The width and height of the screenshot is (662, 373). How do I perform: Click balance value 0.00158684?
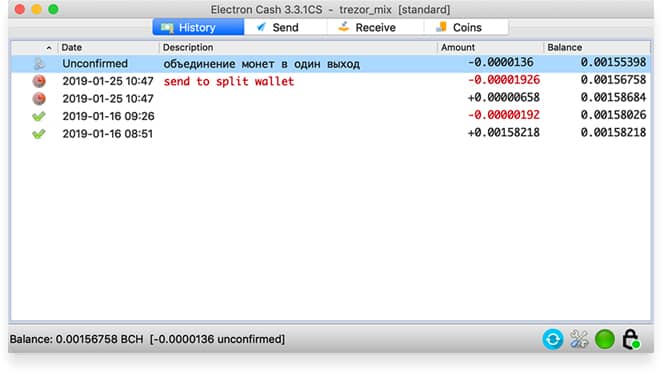coord(613,98)
